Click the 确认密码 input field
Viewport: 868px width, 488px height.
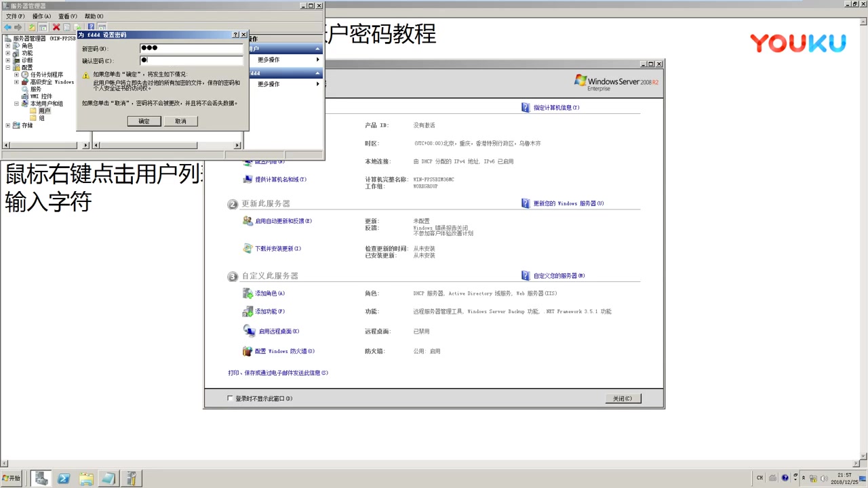tap(191, 61)
